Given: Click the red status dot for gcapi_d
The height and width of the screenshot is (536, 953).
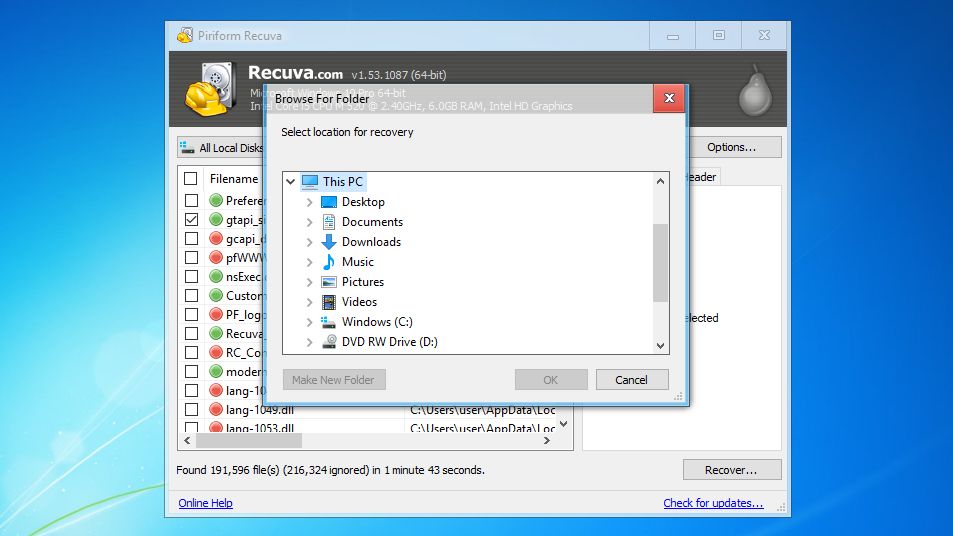Looking at the screenshot, I should point(216,238).
